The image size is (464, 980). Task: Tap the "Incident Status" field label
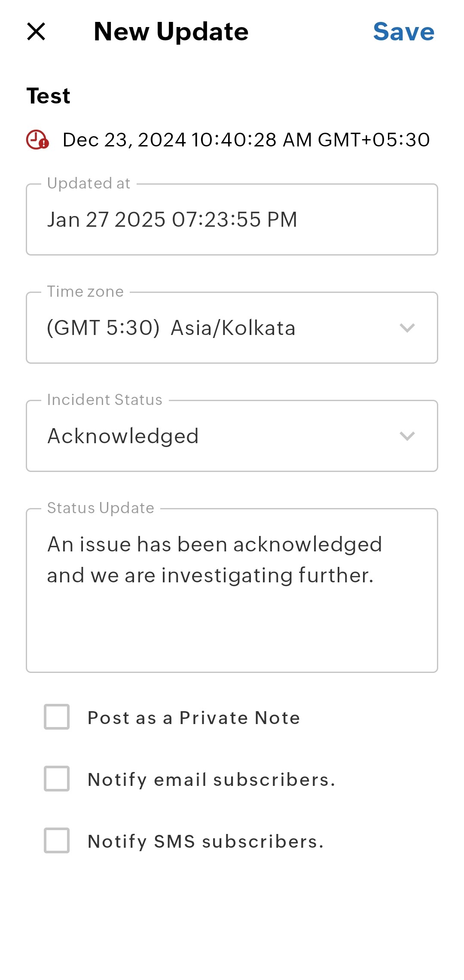tap(105, 400)
